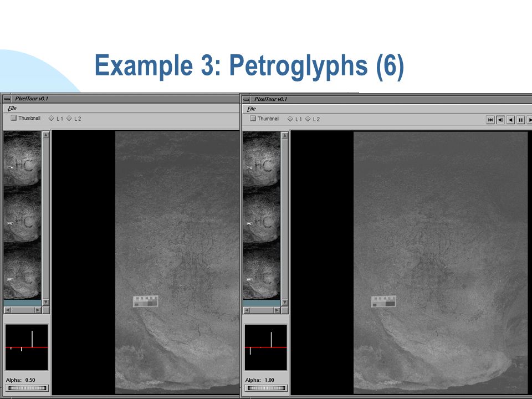Select L2 radio option in left window
This screenshot has height=399, width=532.
coord(69,119)
